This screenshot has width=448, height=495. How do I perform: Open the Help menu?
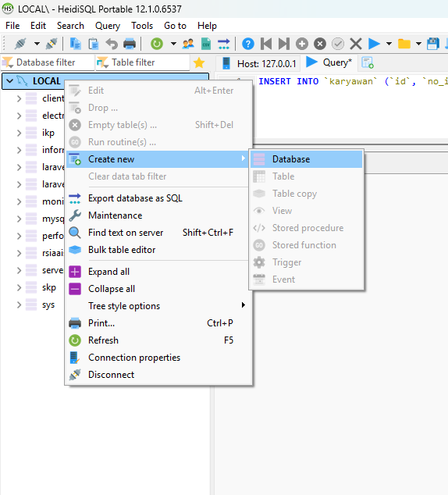207,26
